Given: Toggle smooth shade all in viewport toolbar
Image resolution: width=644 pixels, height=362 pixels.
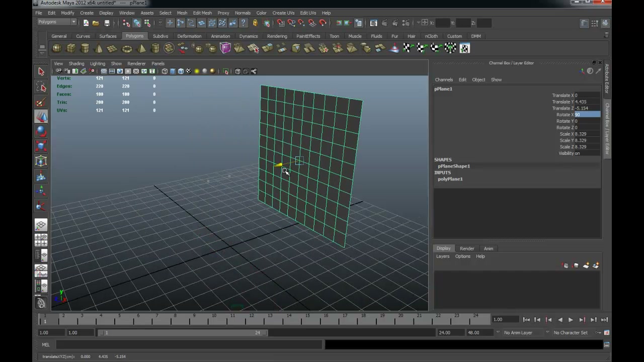Looking at the screenshot, I should click(173, 71).
